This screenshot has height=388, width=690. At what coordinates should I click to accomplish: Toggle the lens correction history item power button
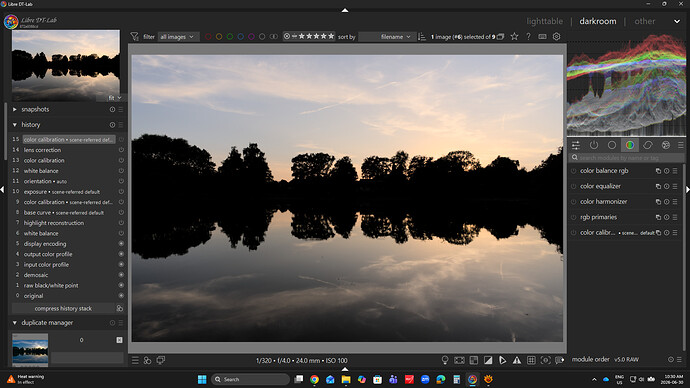point(121,150)
